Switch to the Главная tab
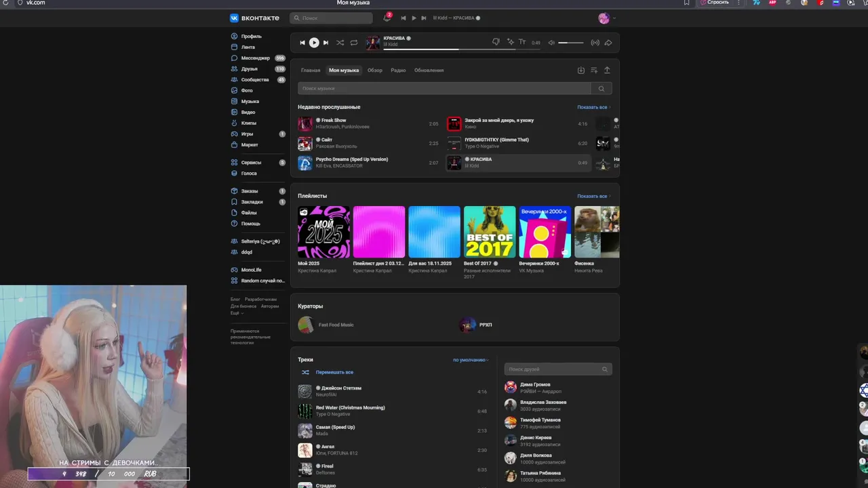Viewport: 868px width, 488px height. pos(311,70)
